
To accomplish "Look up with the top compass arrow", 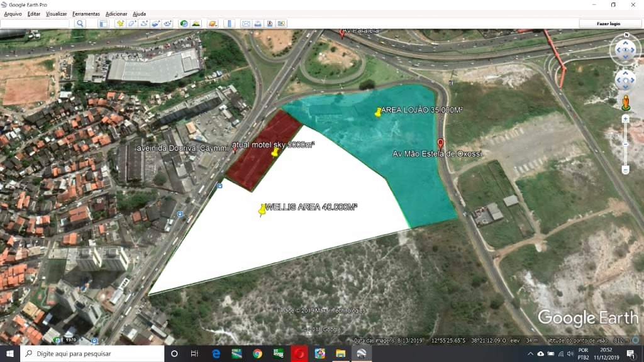I will pos(626,42).
